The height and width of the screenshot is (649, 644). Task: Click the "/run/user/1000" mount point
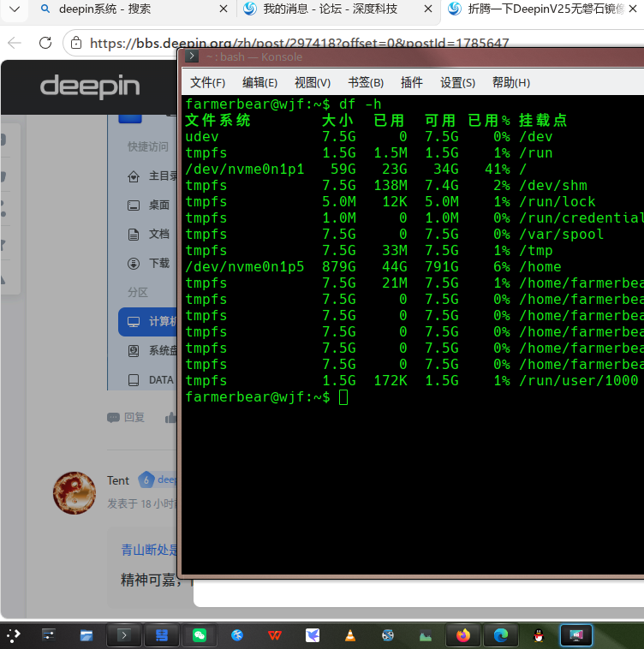[x=579, y=381]
